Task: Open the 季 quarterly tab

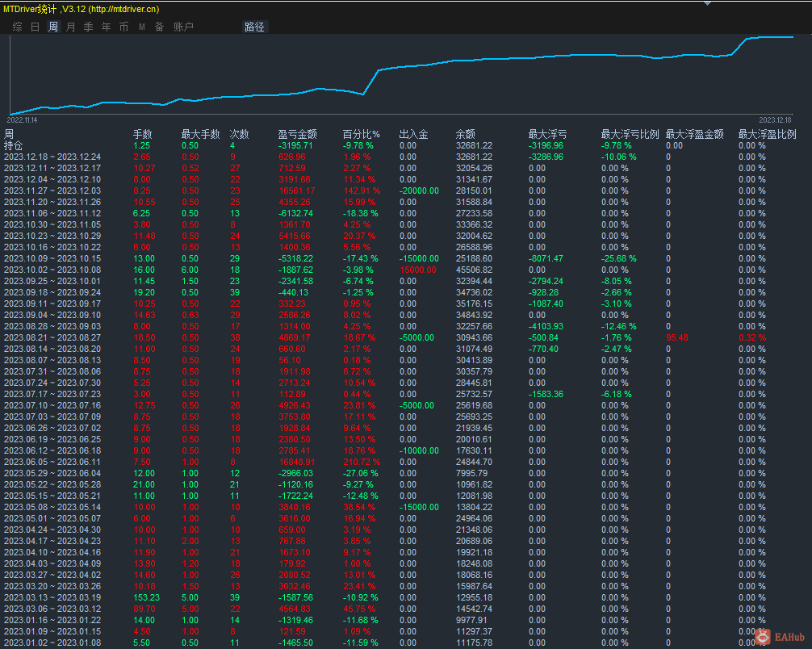Action: pyautogui.click(x=89, y=27)
